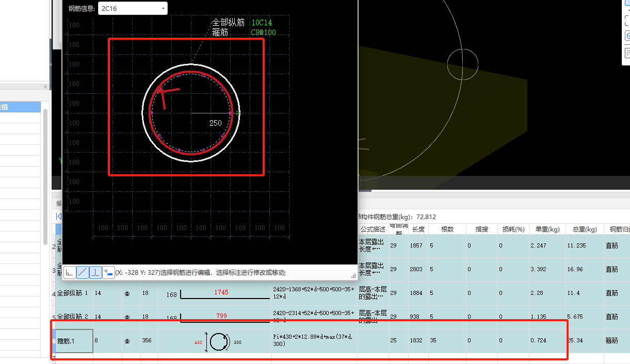Click the 总重(kg) column header
630x364 pixels.
click(x=585, y=229)
